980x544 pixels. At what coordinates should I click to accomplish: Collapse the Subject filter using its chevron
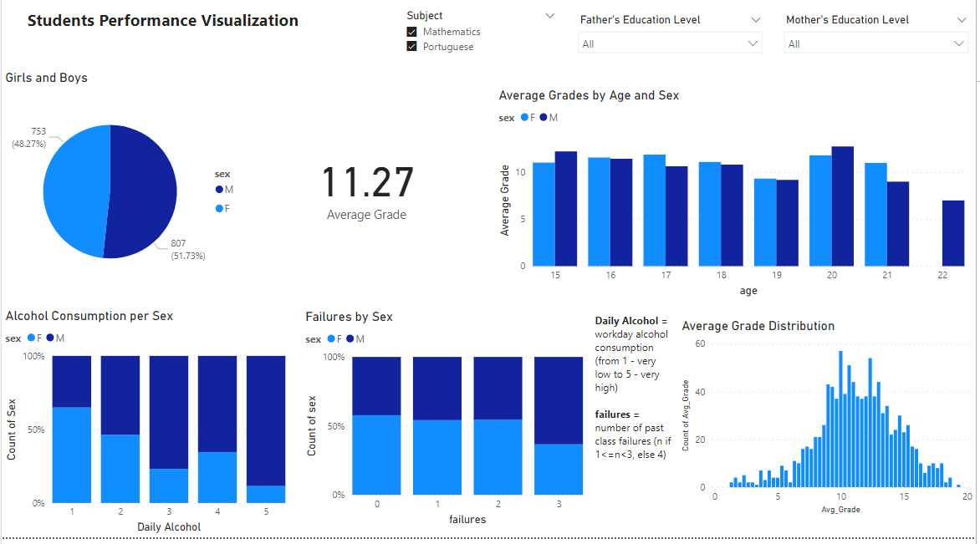click(x=550, y=15)
